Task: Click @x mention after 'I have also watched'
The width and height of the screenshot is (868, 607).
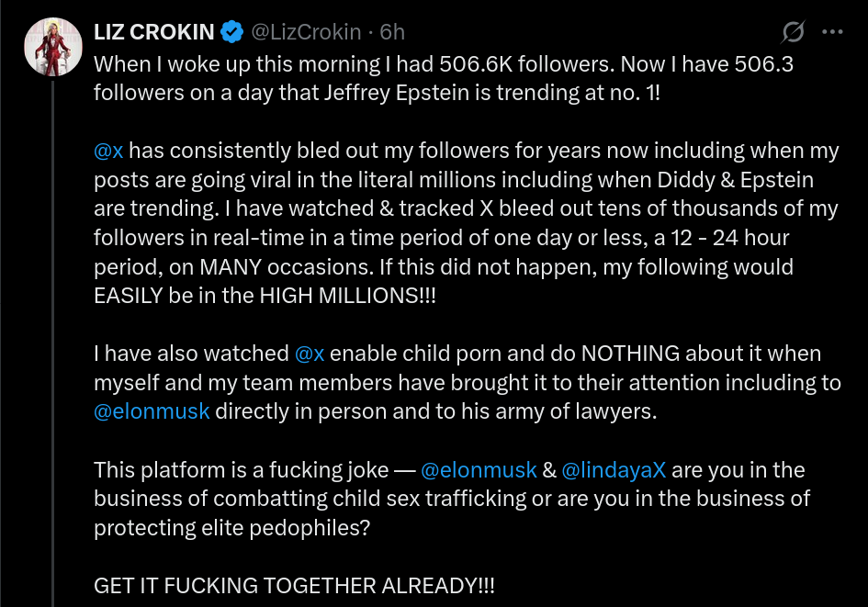Action: pyautogui.click(x=310, y=354)
